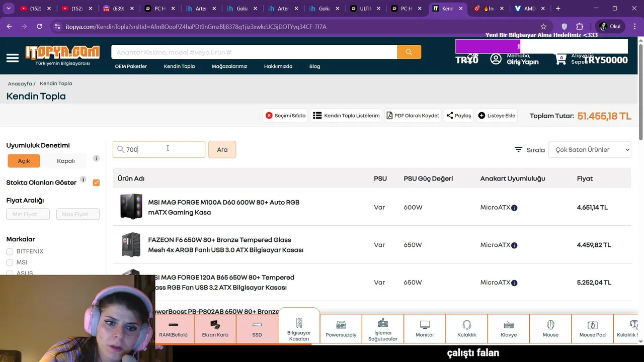Image resolution: width=644 pixels, height=362 pixels.
Task: Click Anasayfa breadcrumb link
Action: [x=20, y=83]
